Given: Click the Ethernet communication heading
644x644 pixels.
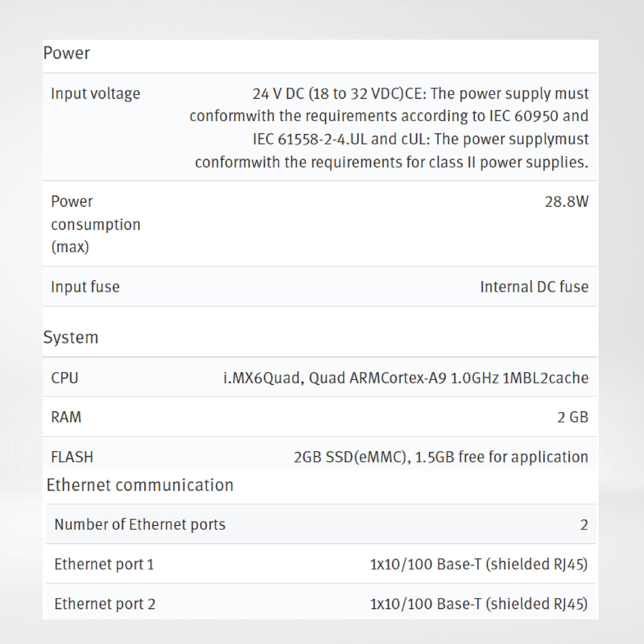Looking at the screenshot, I should [x=140, y=485].
